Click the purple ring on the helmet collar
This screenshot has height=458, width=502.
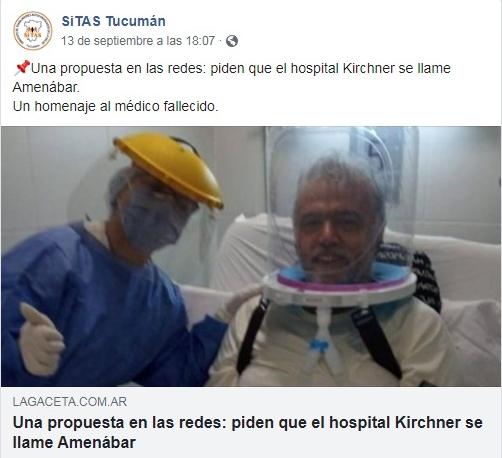pyautogui.click(x=343, y=283)
